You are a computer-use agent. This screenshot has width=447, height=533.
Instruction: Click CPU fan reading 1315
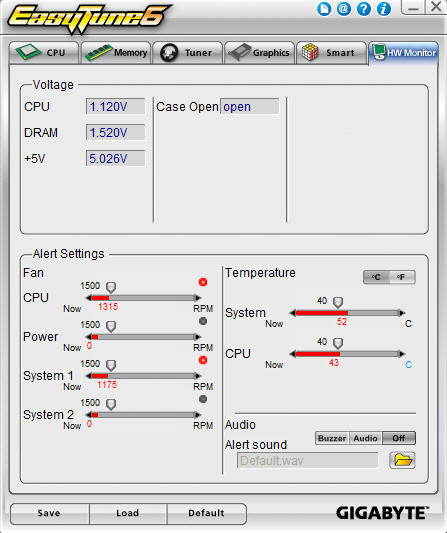(108, 307)
